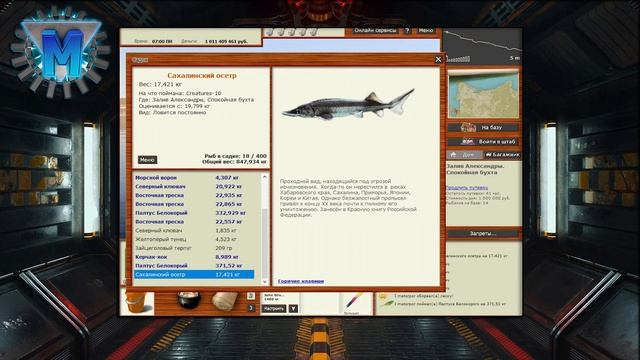Image resolution: width=640 pixels, height=360 pixels.
Task: Click the Настроить button
Action: coord(273,309)
